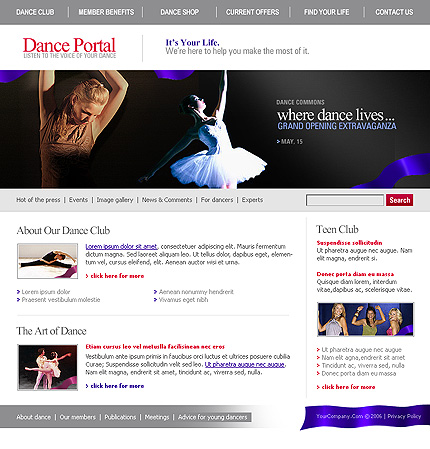Open the Image gallery link
This screenshot has height=449, width=430.
115,200
